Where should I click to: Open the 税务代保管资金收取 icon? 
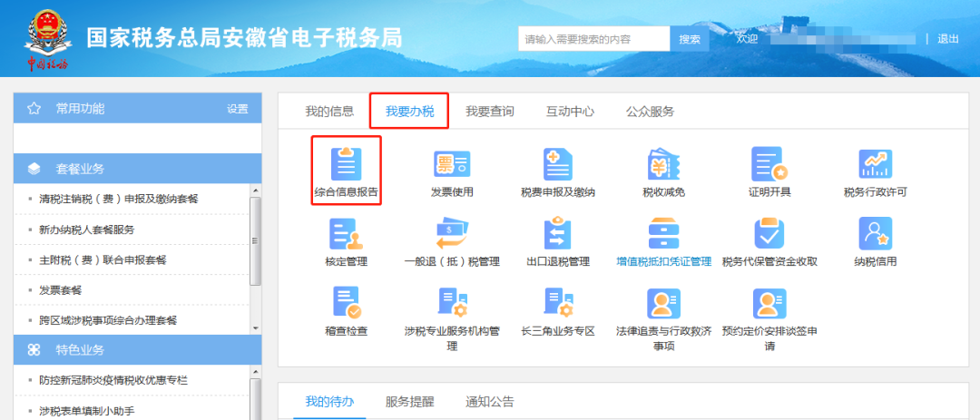click(769, 234)
